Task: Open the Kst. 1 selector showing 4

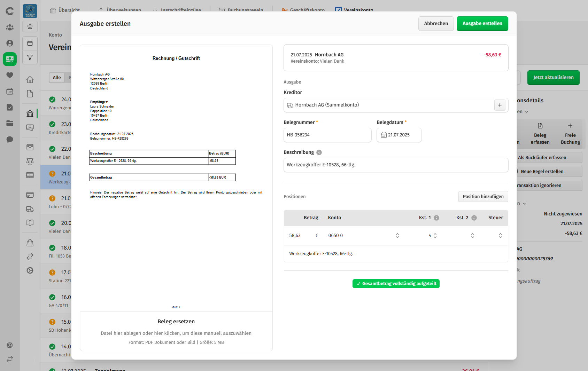Action: [433, 236]
